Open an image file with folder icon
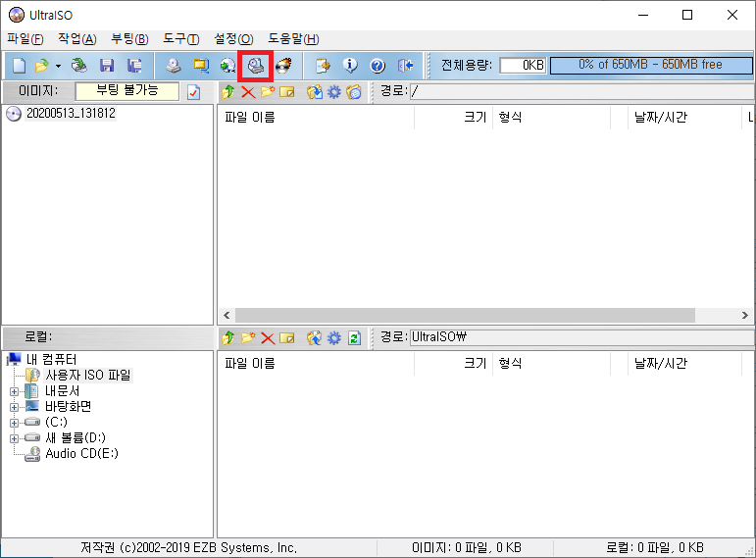This screenshot has width=756, height=558. (42, 65)
